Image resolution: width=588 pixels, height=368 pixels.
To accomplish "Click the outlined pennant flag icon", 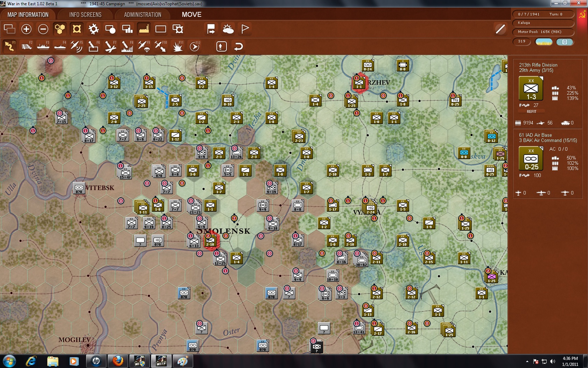I will [x=245, y=29].
